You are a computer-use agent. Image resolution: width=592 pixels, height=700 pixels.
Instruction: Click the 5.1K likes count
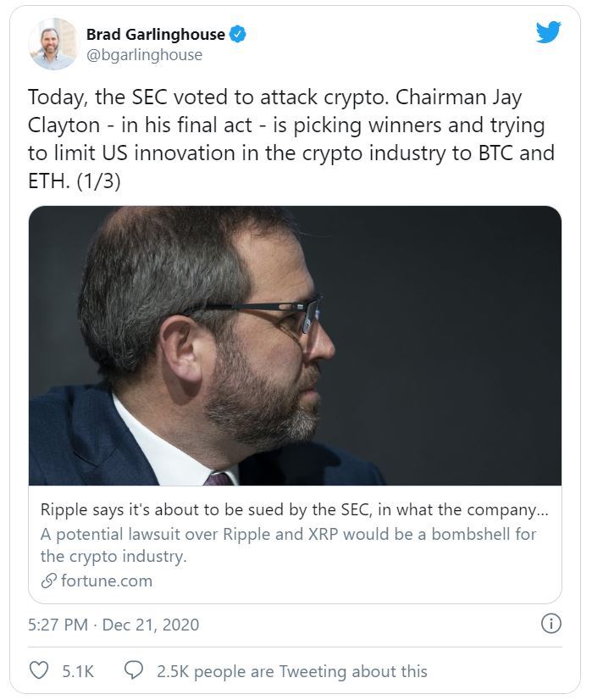click(x=78, y=671)
